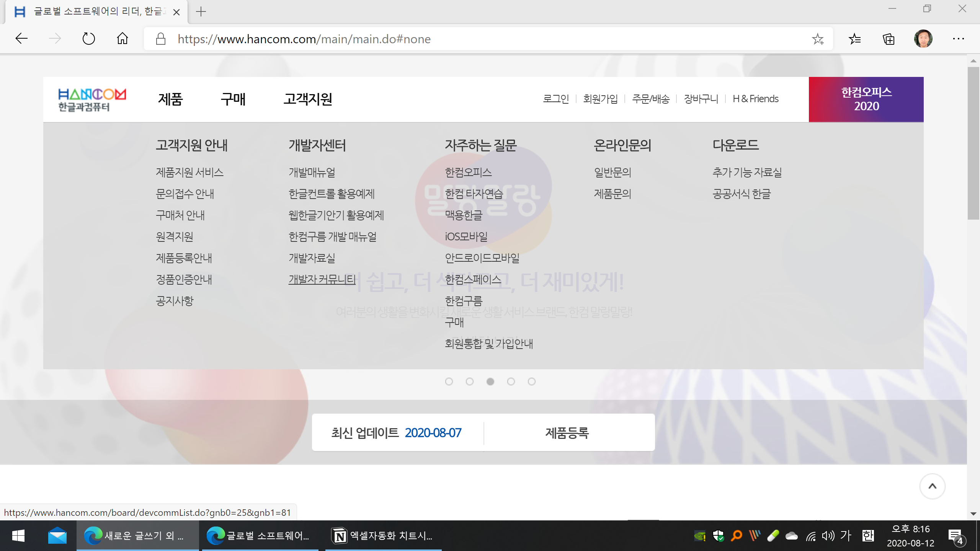Viewport: 980px width, 551px height.
Task: Open the 구매 menu
Action: tap(233, 99)
